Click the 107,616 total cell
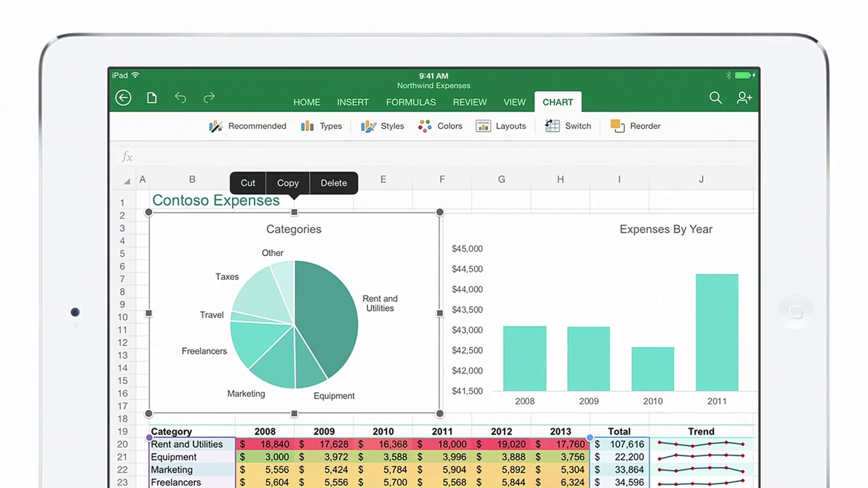The image size is (868, 488). click(619, 445)
